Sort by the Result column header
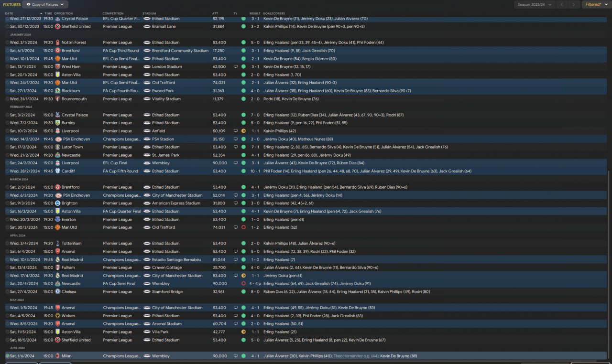 pyautogui.click(x=255, y=13)
